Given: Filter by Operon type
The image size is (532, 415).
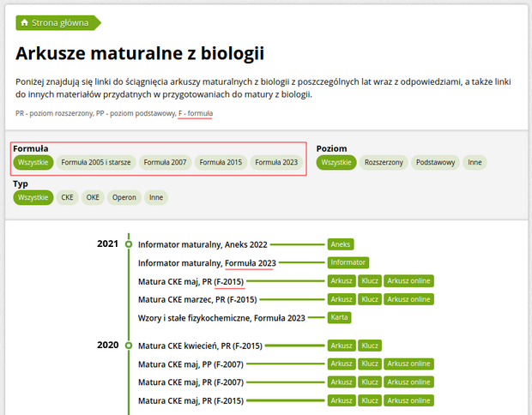Looking at the screenshot, I should (124, 198).
